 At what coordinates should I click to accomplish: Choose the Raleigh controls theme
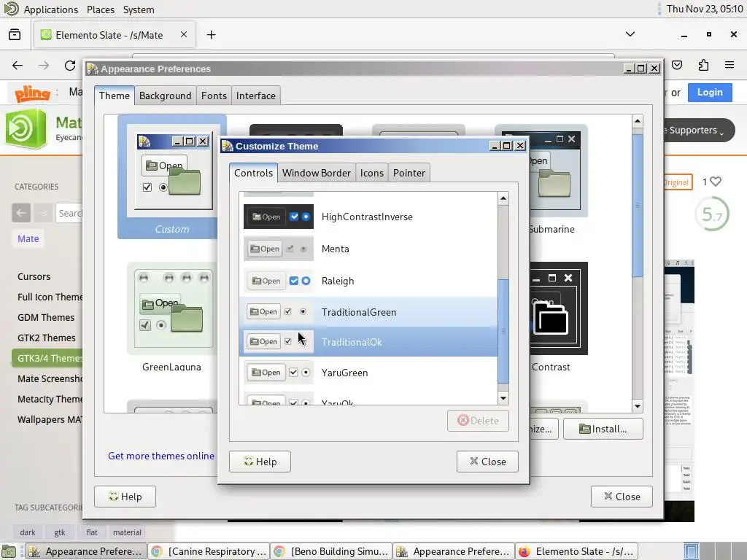click(368, 281)
